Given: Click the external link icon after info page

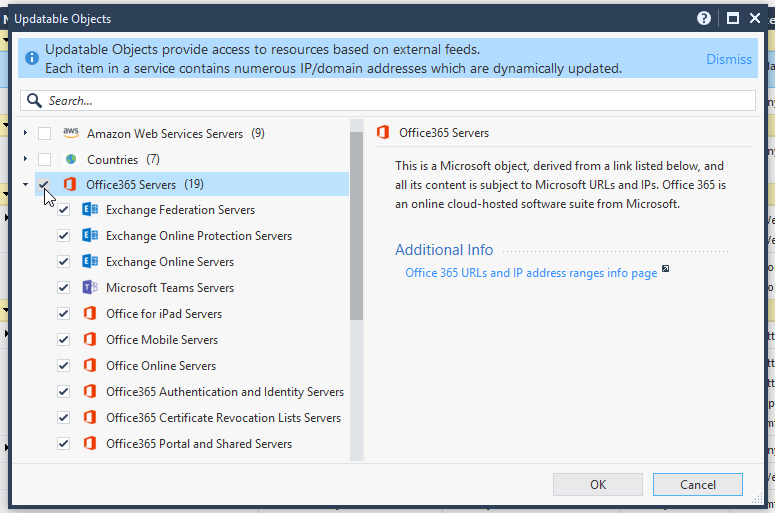Looking at the screenshot, I should tap(665, 268).
